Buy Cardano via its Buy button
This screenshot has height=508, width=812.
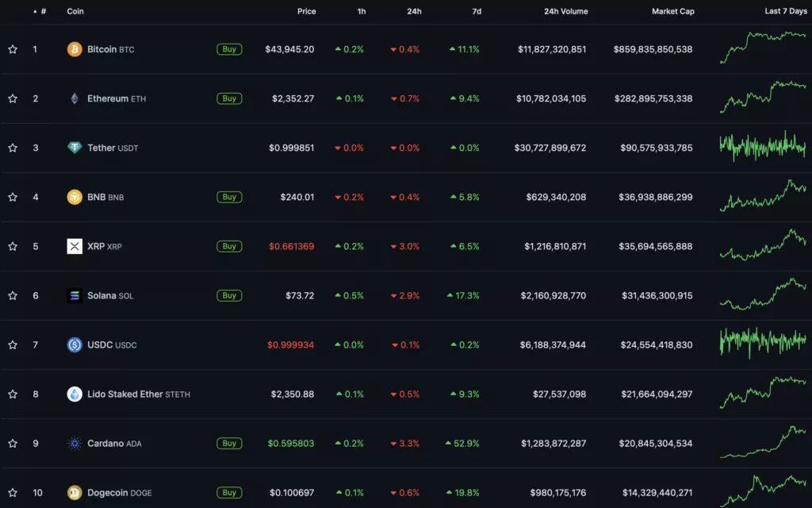[229, 443]
